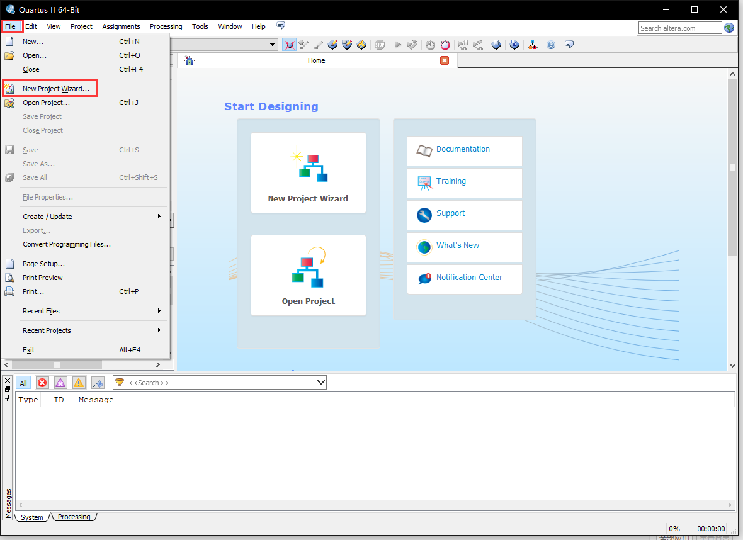Click scroll-up arrow of Home page scrollbar

point(732,74)
